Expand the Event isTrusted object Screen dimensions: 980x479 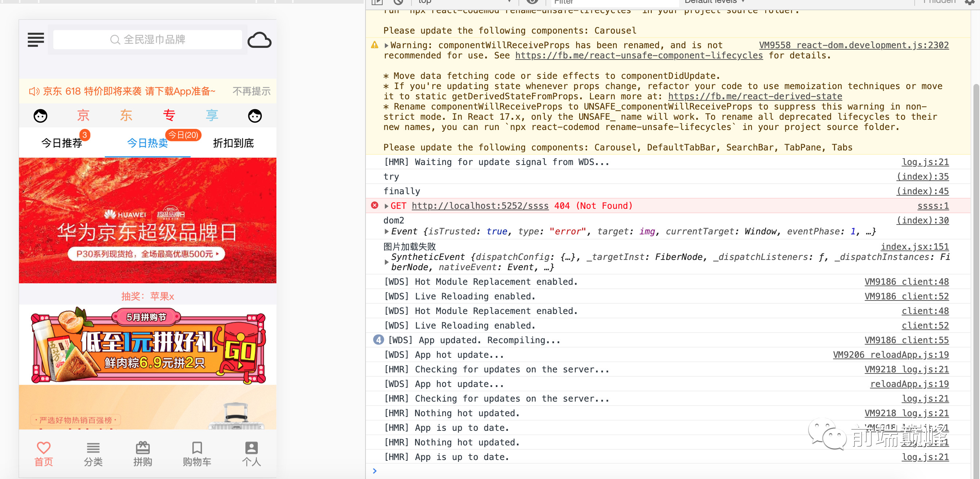[387, 231]
